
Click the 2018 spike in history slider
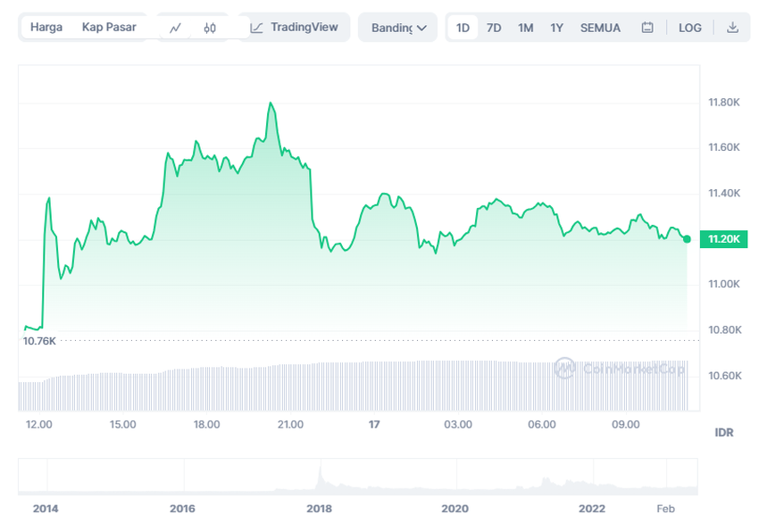(x=320, y=475)
